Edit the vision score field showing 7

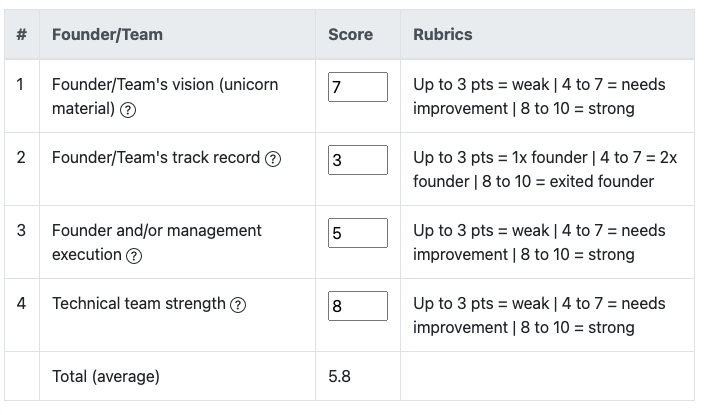tap(358, 87)
